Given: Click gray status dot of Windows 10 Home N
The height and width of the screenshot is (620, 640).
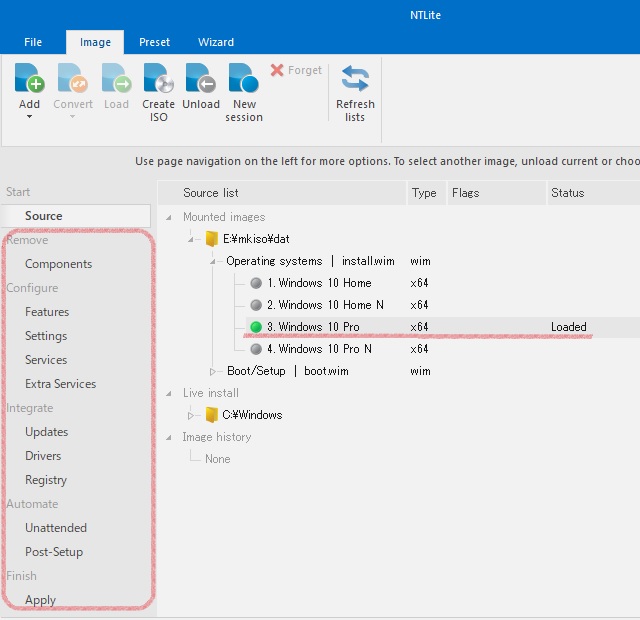Looking at the screenshot, I should click(x=256, y=305).
